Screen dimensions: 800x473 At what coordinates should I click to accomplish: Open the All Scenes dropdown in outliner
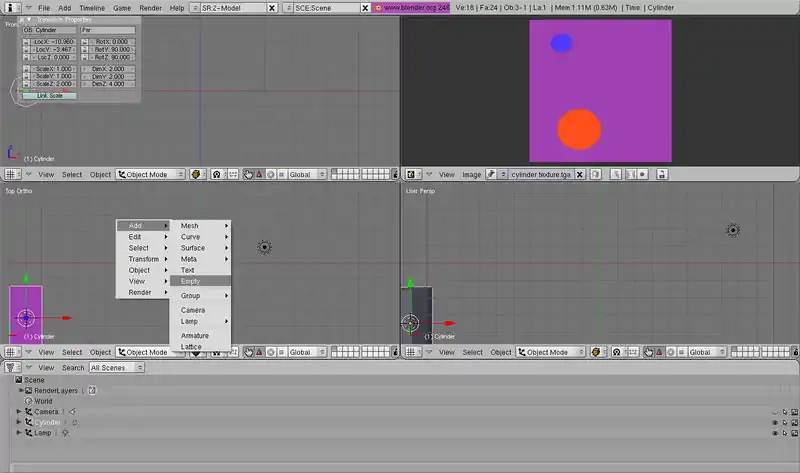pos(114,368)
